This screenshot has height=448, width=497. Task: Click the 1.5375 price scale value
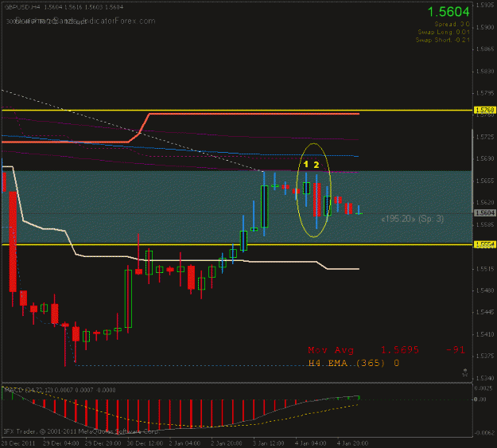[485, 356]
